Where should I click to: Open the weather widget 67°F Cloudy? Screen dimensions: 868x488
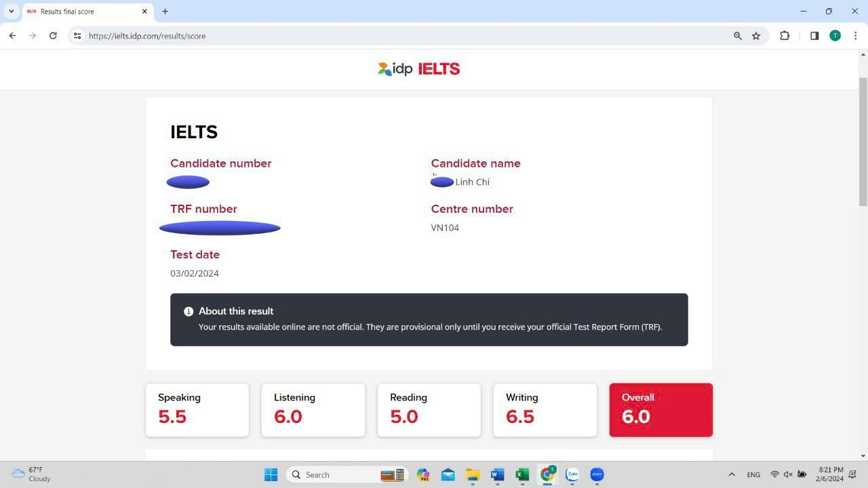pos(31,474)
